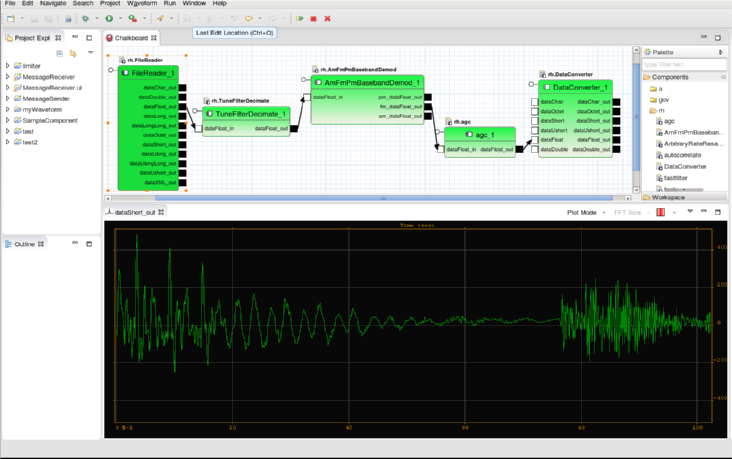Image resolution: width=732 pixels, height=459 pixels.
Task: Click the dataChar input port on DataConverter_1
Action: pos(535,102)
